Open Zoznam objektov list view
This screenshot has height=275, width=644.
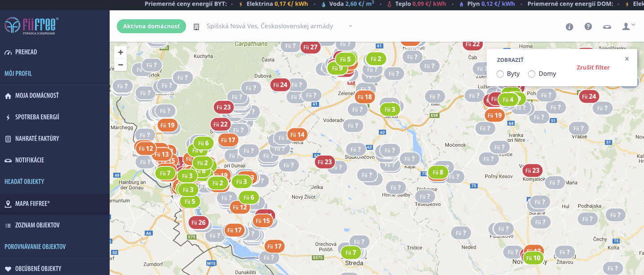[37, 225]
